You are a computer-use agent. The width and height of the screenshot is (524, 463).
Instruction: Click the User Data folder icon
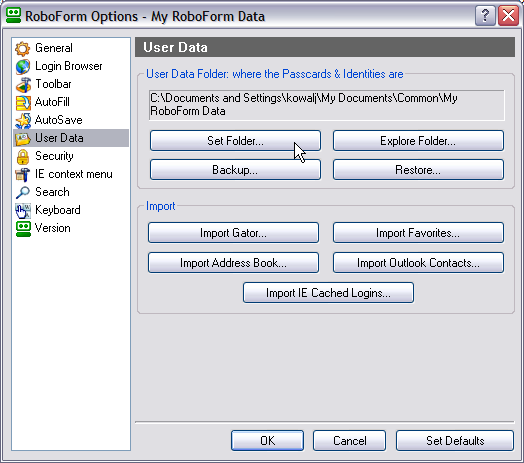[x=23, y=138]
